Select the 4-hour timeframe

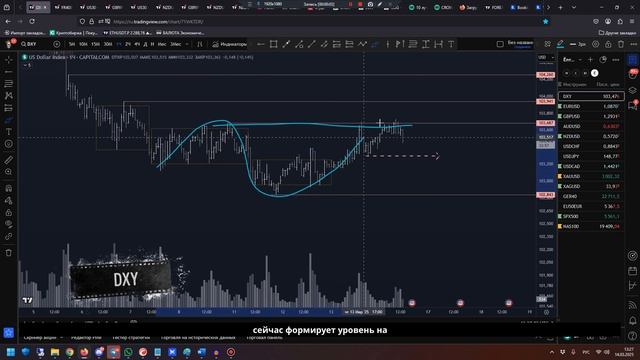click(137, 44)
